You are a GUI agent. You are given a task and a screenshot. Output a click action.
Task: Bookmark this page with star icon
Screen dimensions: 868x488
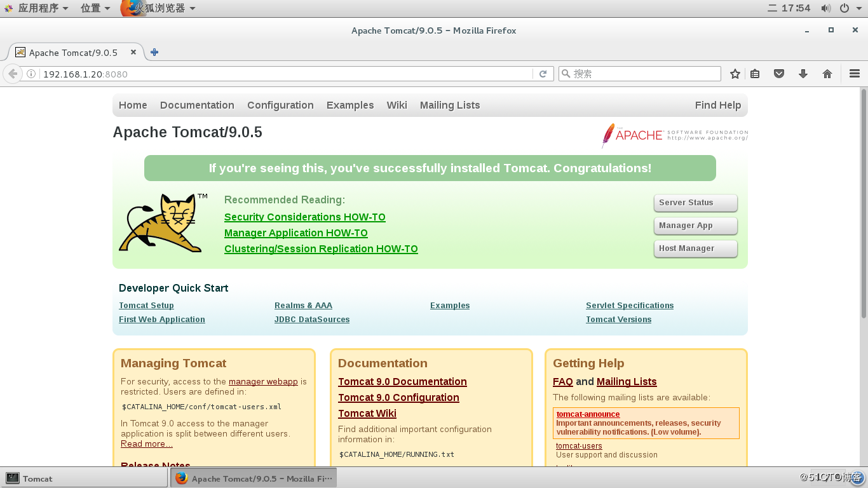click(735, 74)
